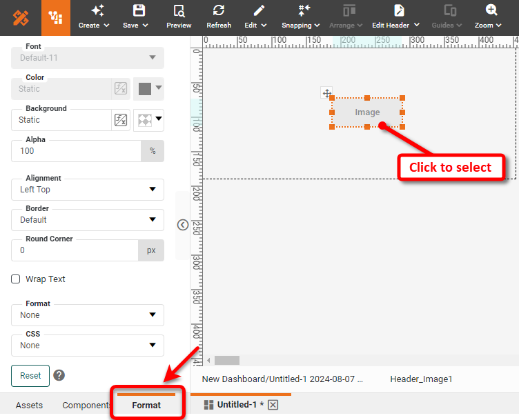
Task: Expand the CSS dropdown
Action: 88,346
